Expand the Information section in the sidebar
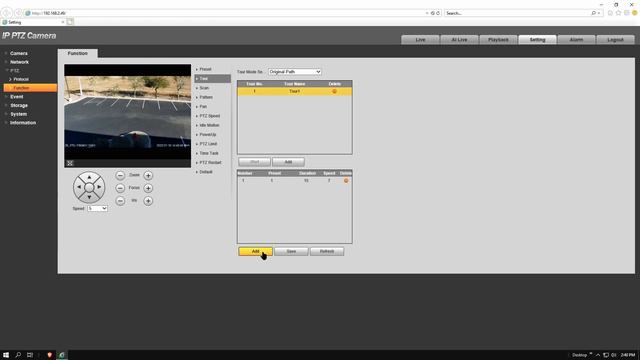The height and width of the screenshot is (360, 640). pyautogui.click(x=23, y=123)
